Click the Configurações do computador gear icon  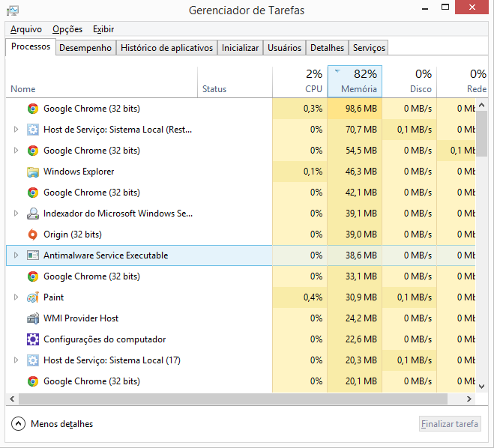[x=33, y=339]
